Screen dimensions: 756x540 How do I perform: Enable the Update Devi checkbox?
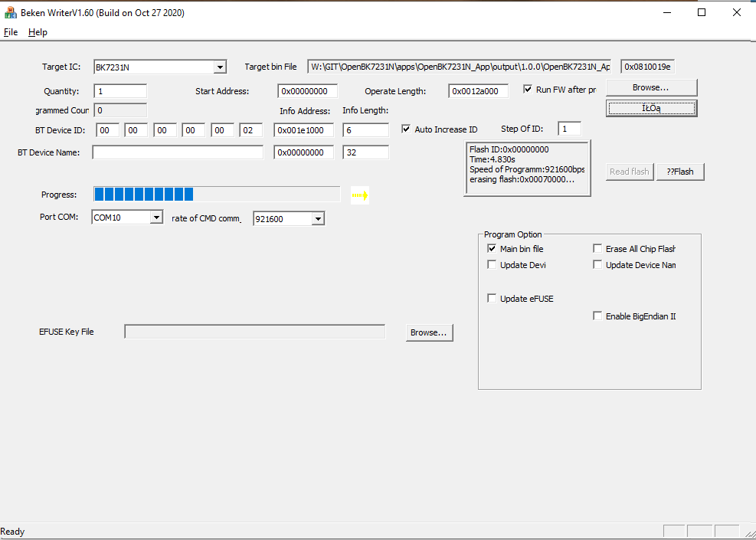coord(492,265)
